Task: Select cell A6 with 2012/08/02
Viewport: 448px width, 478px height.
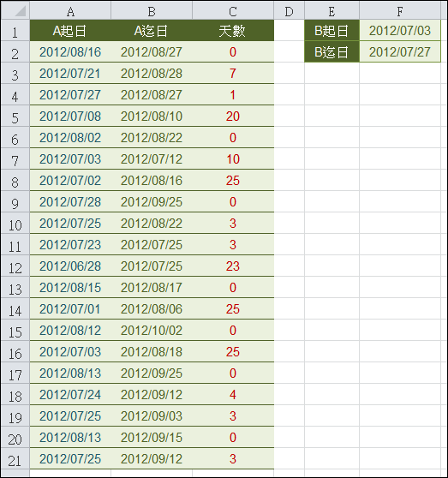Action: pyautogui.click(x=70, y=137)
